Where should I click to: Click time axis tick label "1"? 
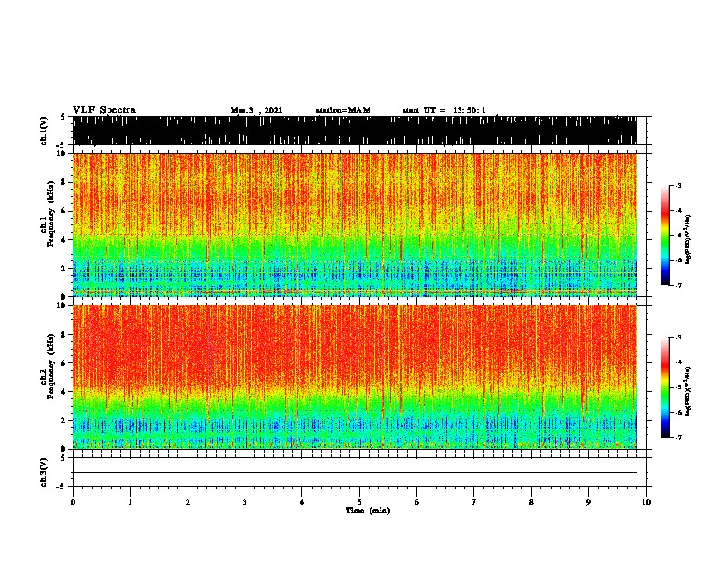pyautogui.click(x=130, y=502)
